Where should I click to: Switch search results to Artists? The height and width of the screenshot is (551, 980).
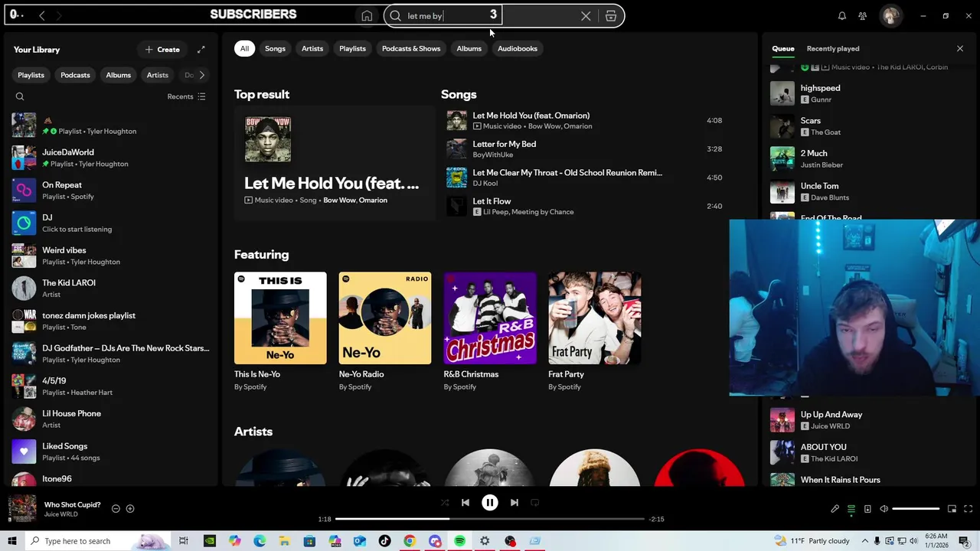312,48
